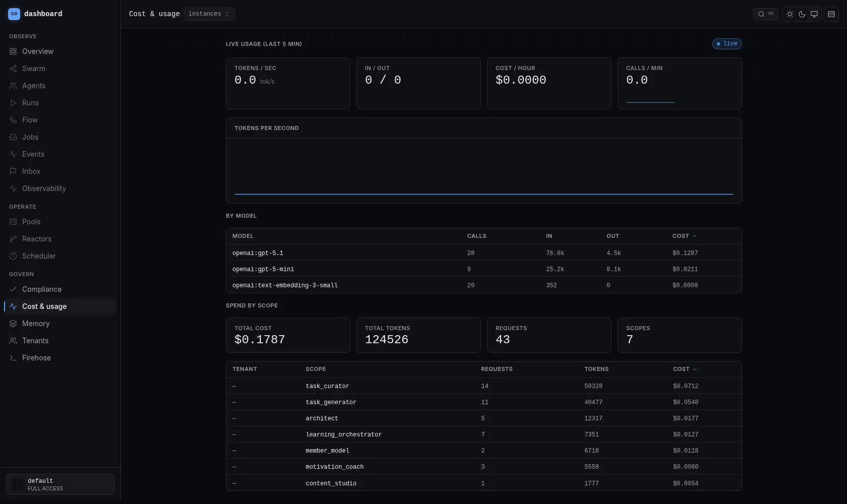Viewport: 847px width, 504px height.
Task: Click the Scheduler clock icon
Action: point(13,256)
